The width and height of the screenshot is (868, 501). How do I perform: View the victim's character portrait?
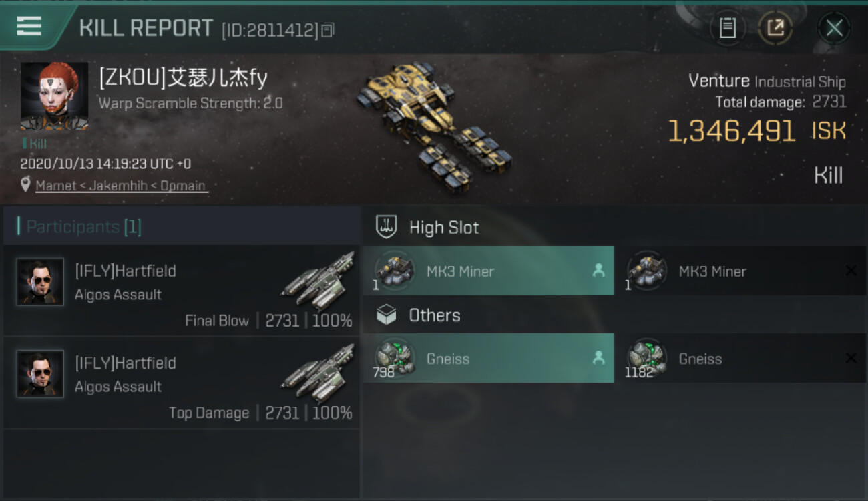point(54,96)
